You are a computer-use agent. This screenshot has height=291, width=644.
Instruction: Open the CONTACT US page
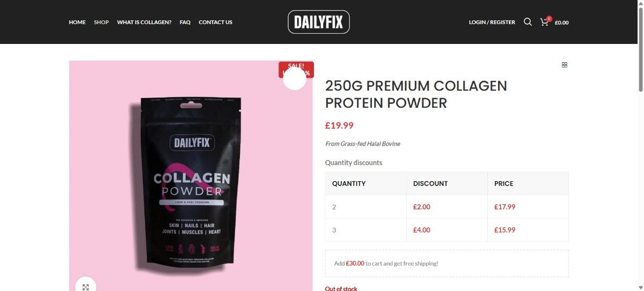click(216, 22)
